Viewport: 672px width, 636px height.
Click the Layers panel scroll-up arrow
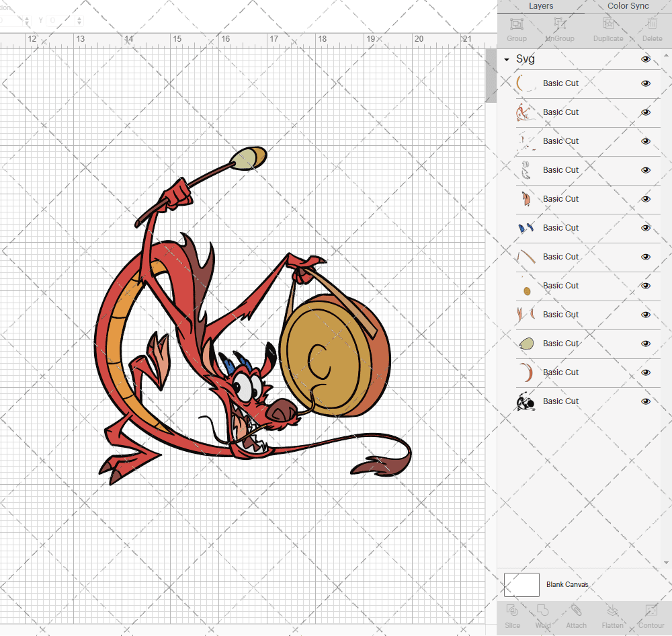pyautogui.click(x=665, y=56)
